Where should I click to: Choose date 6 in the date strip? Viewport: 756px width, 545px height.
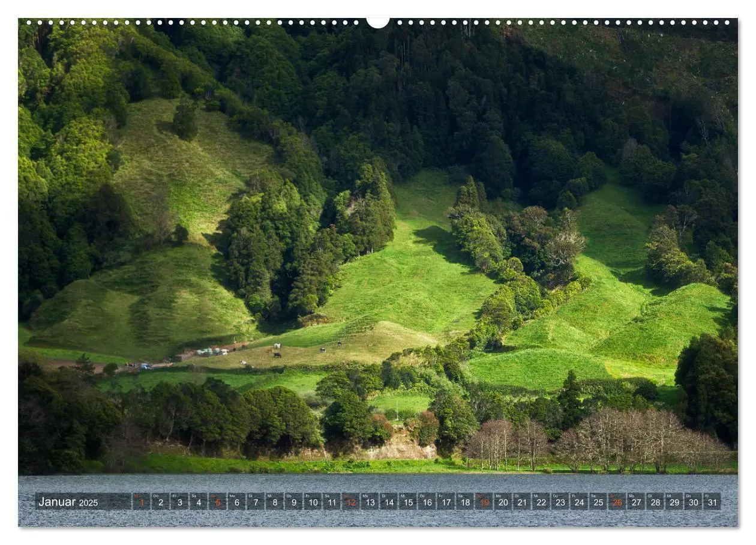[236, 502]
